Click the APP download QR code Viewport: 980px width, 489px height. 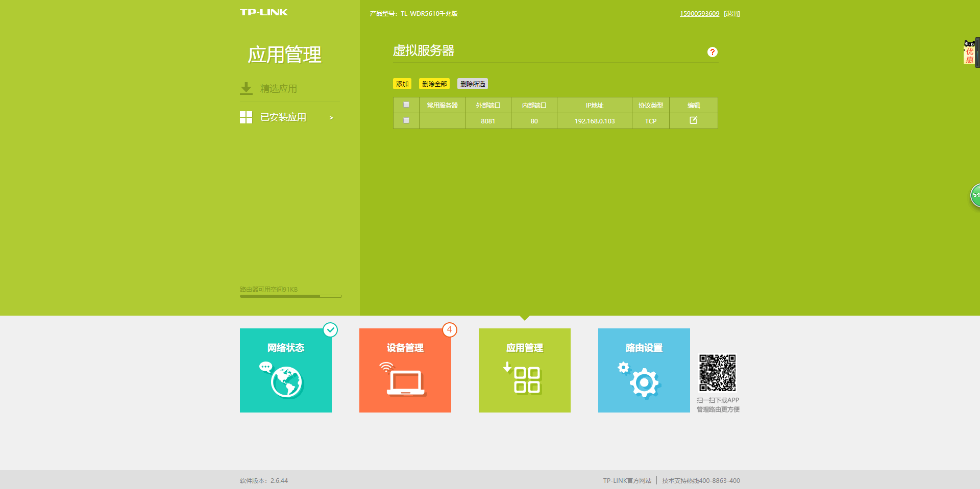[x=718, y=373]
